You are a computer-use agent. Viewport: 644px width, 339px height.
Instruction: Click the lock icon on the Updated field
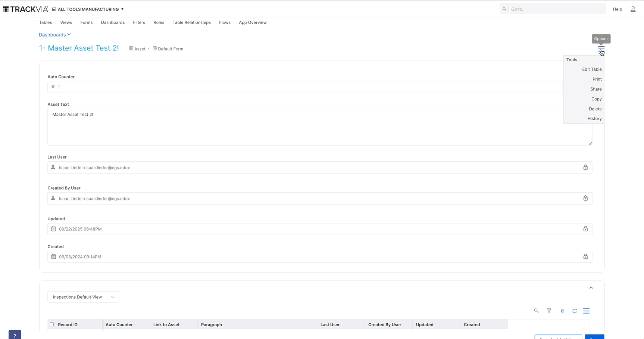[585, 229]
